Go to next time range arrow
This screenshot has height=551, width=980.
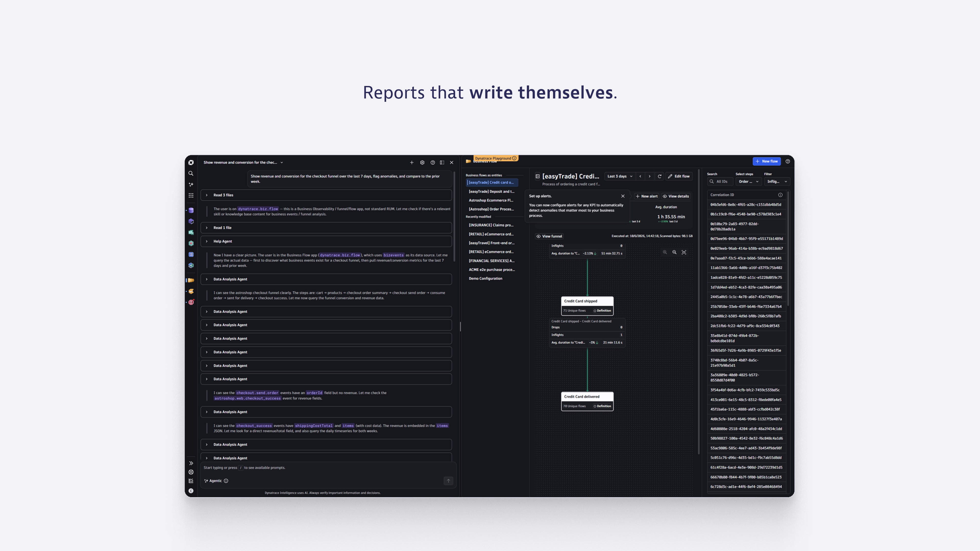click(x=650, y=176)
